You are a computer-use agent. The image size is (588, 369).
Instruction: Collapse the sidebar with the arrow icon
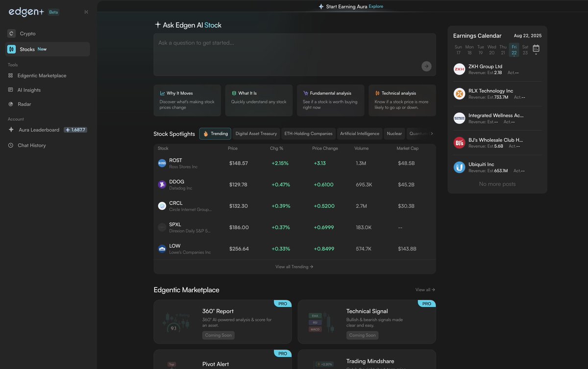[86, 12]
